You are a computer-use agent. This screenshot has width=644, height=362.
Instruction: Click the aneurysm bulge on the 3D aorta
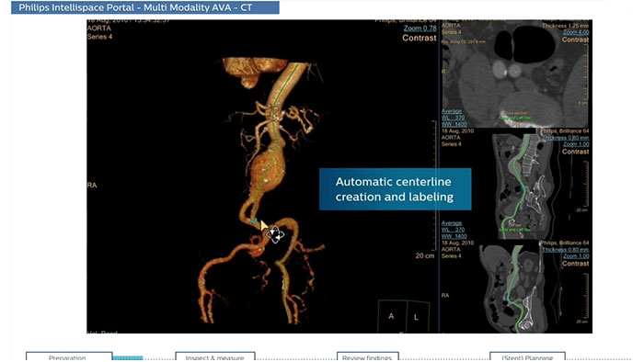pos(268,168)
